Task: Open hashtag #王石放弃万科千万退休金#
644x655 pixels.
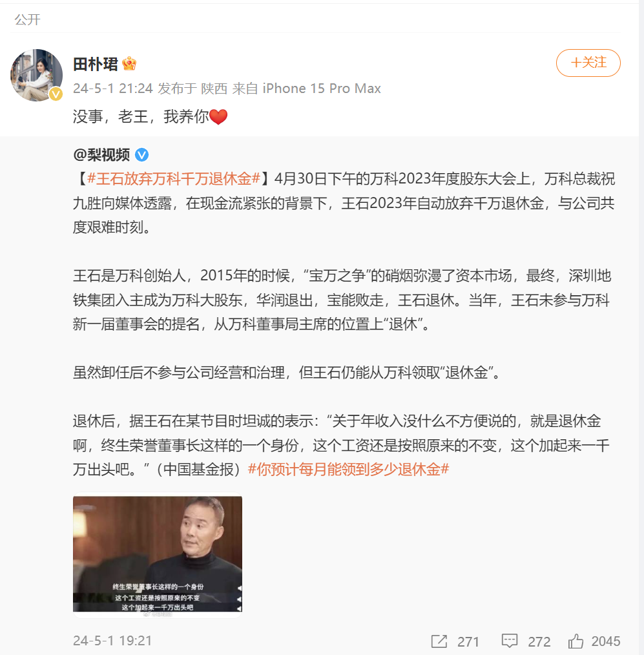Action: (x=174, y=179)
